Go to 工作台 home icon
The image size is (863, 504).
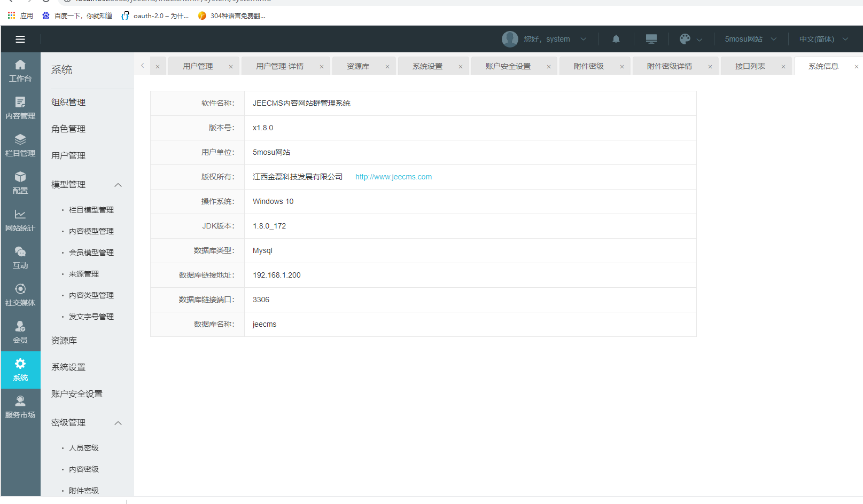(x=20, y=70)
